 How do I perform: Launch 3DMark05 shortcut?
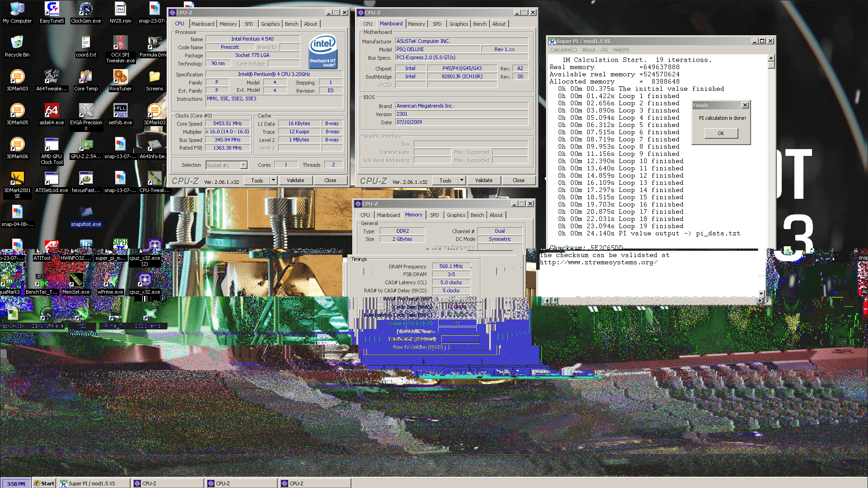coord(17,114)
